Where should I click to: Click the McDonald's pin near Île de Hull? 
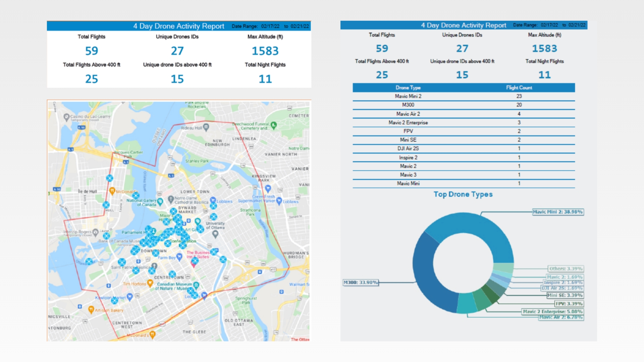(x=112, y=191)
